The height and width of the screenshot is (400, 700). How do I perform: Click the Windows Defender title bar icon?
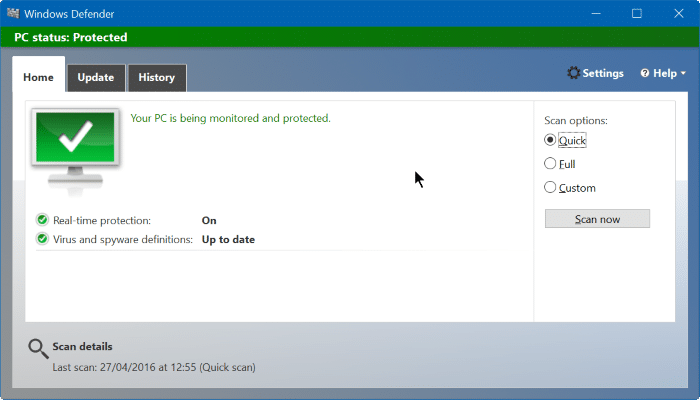(x=13, y=13)
